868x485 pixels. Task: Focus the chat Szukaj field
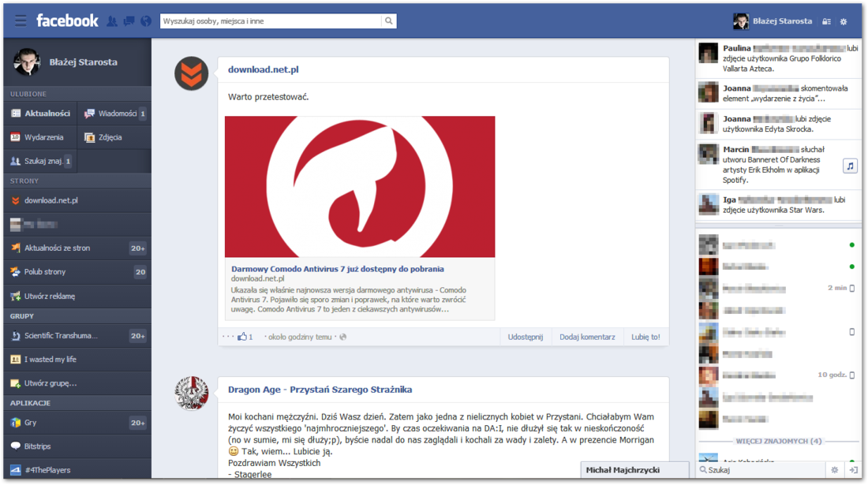(761, 470)
